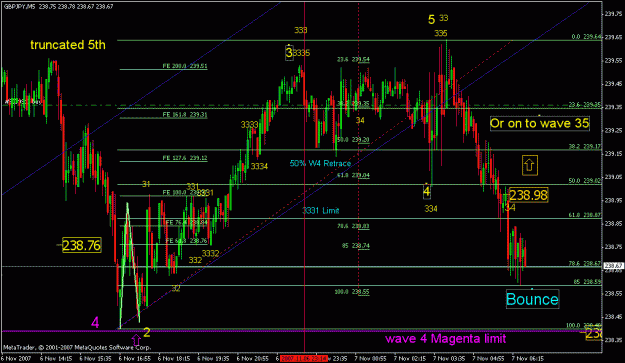Click the 239.75 price axis value
625x363 pixels.
point(614,14)
